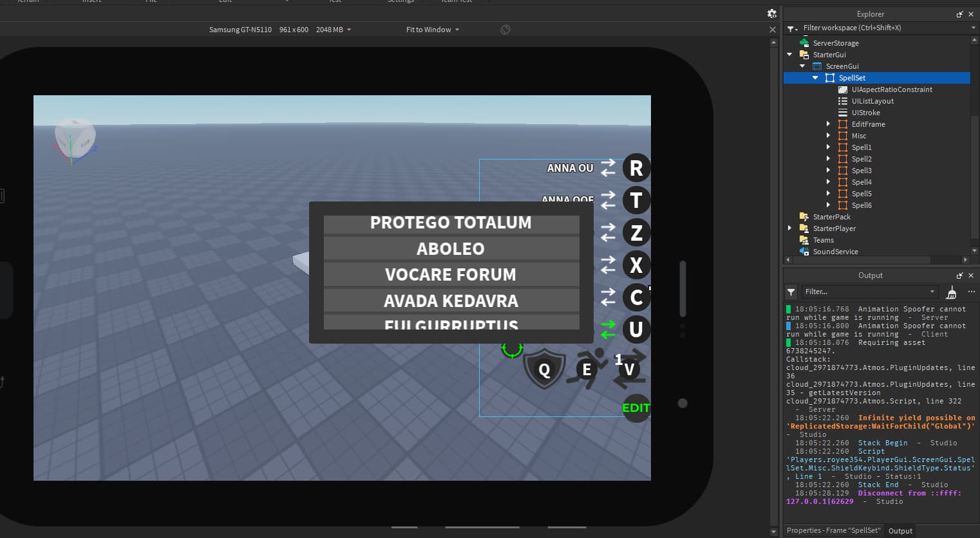This screenshot has width=980, height=538.
Task: Select the VOCARE FORUM spell button
Action: 451,275
